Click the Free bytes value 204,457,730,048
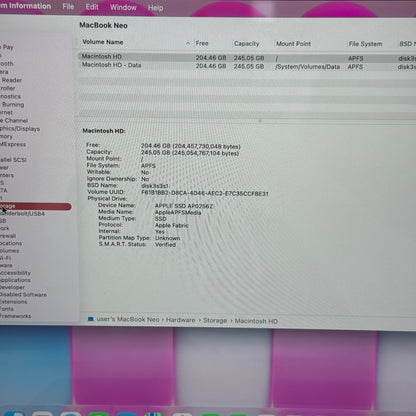Image resolution: width=416 pixels, height=416 pixels. click(207, 146)
